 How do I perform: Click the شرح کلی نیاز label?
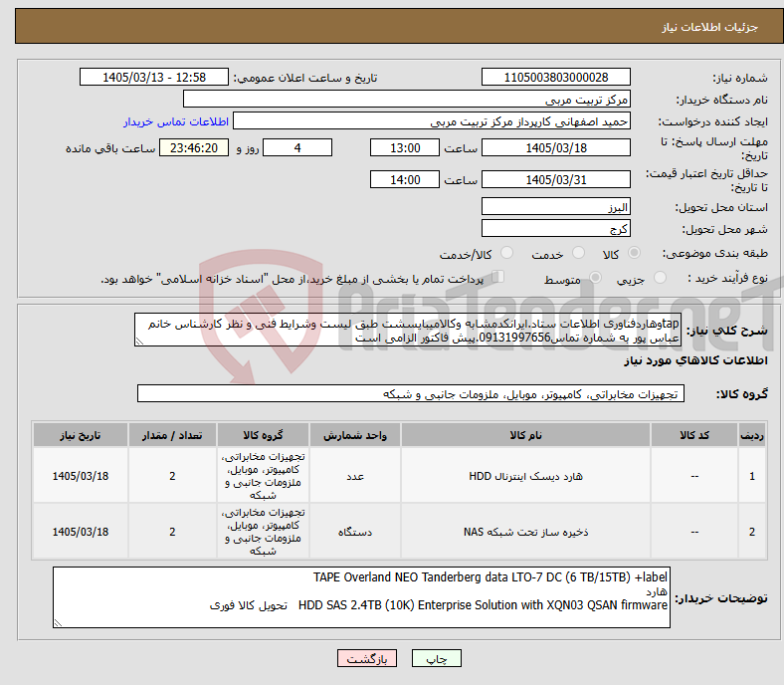coord(727,331)
